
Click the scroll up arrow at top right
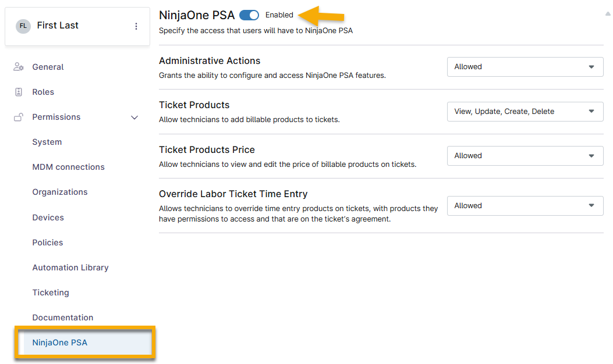coord(608,13)
